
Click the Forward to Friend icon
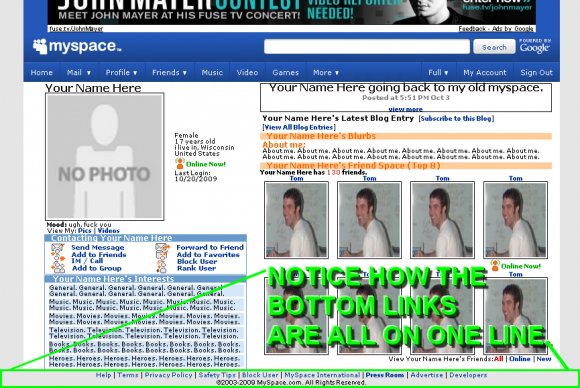162,248
